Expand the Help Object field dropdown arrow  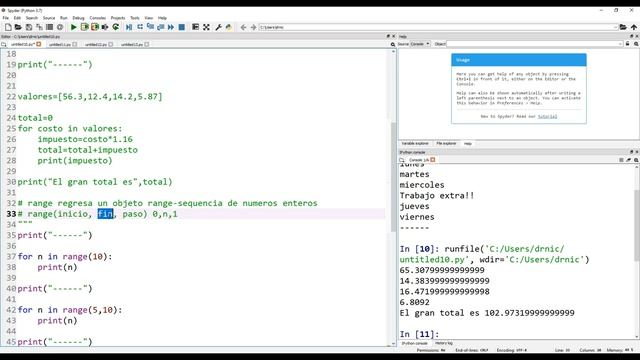coord(620,44)
